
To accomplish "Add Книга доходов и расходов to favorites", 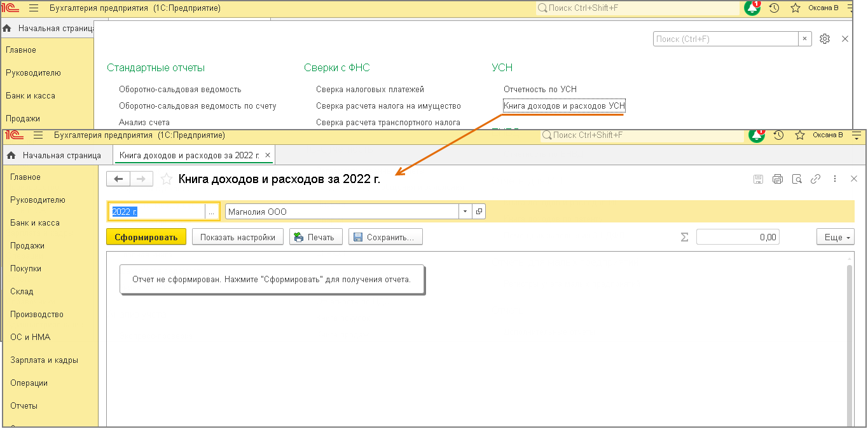I will [x=166, y=179].
